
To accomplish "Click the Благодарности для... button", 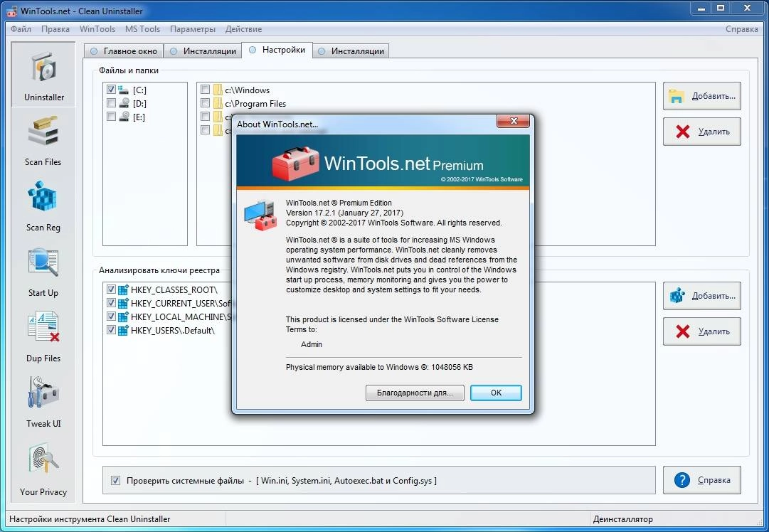I will point(415,393).
